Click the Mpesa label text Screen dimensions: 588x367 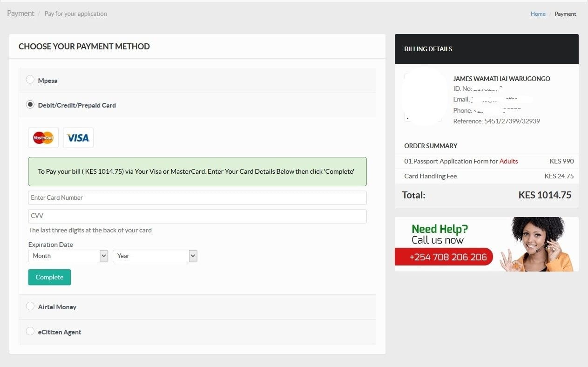click(x=47, y=81)
